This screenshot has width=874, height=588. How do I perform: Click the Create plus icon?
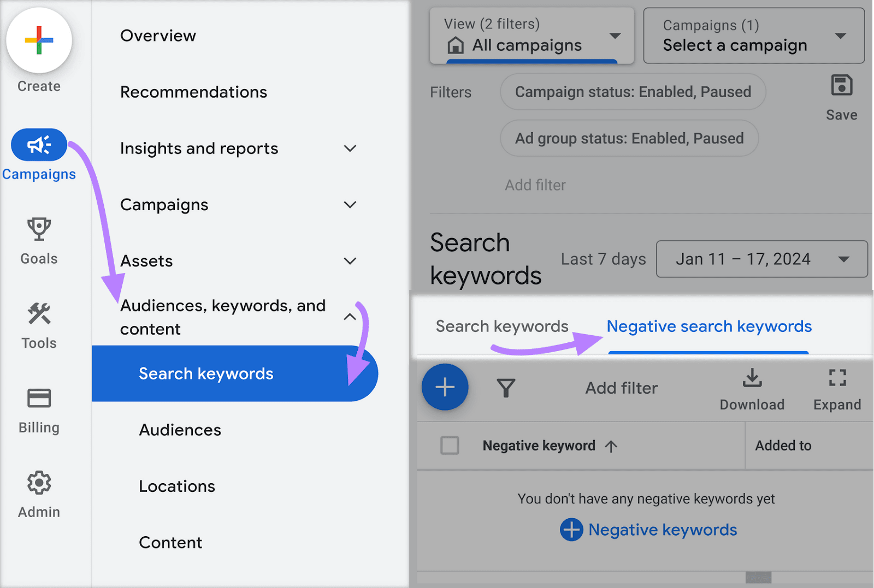[x=39, y=40]
